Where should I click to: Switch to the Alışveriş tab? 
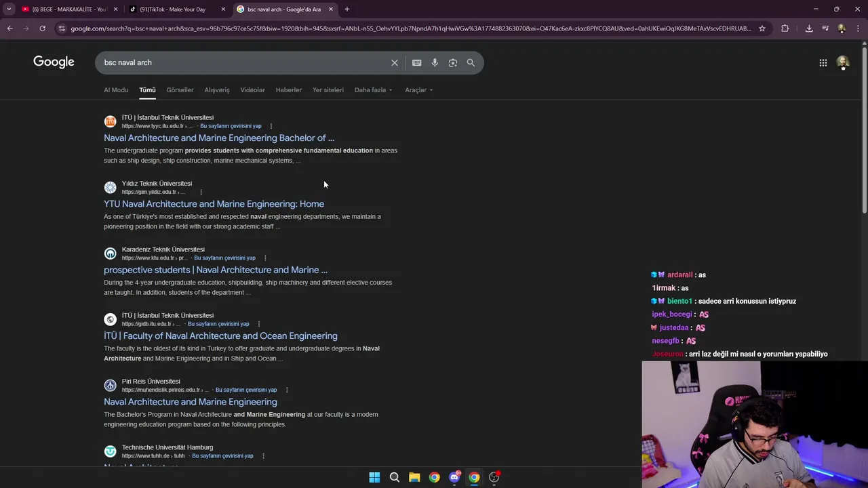click(217, 90)
